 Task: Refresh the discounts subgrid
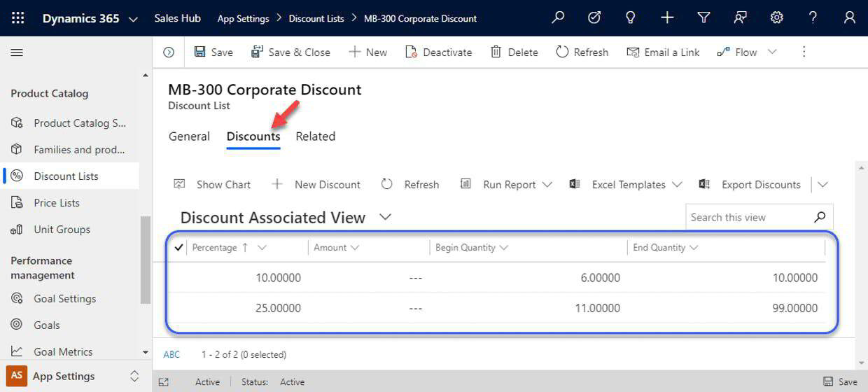410,185
